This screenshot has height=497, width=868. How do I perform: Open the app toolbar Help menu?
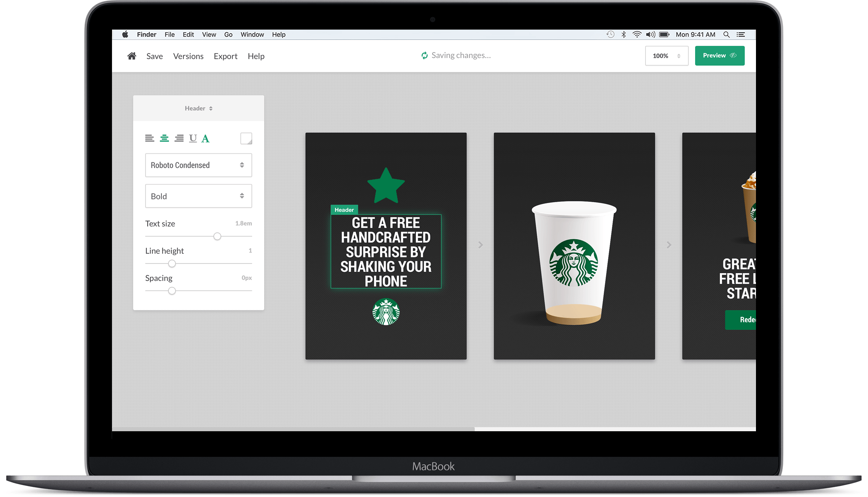pyautogui.click(x=256, y=56)
